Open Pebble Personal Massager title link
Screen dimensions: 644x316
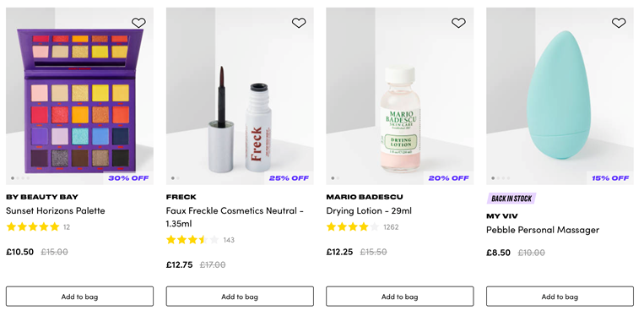tap(543, 230)
